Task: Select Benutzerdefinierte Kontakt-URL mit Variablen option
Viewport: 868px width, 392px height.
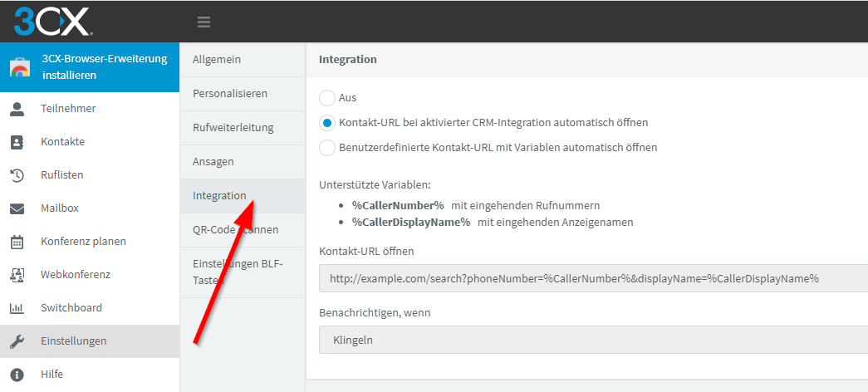Action: click(x=327, y=148)
